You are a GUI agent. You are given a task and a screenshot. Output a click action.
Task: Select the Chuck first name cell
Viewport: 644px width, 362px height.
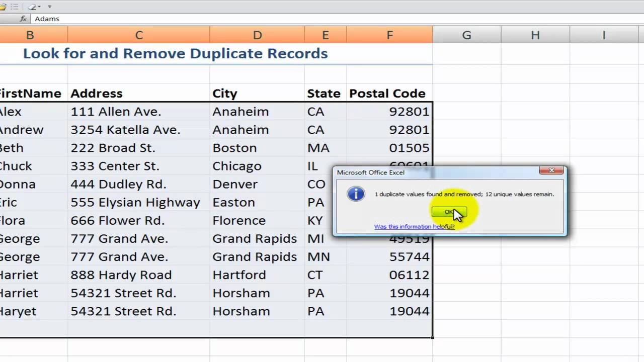tap(34, 166)
